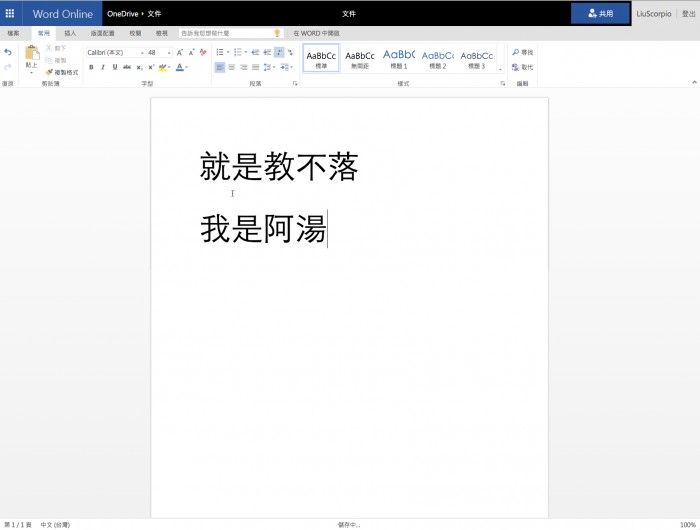Open the Styles pane dialog launcher

(503, 83)
